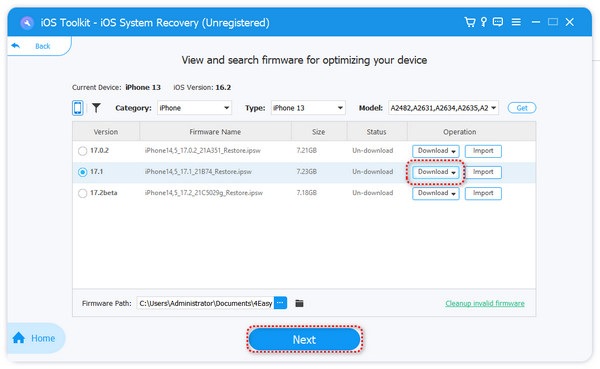Click the Firmware Name column header
The height and width of the screenshot is (369, 600).
[215, 132]
